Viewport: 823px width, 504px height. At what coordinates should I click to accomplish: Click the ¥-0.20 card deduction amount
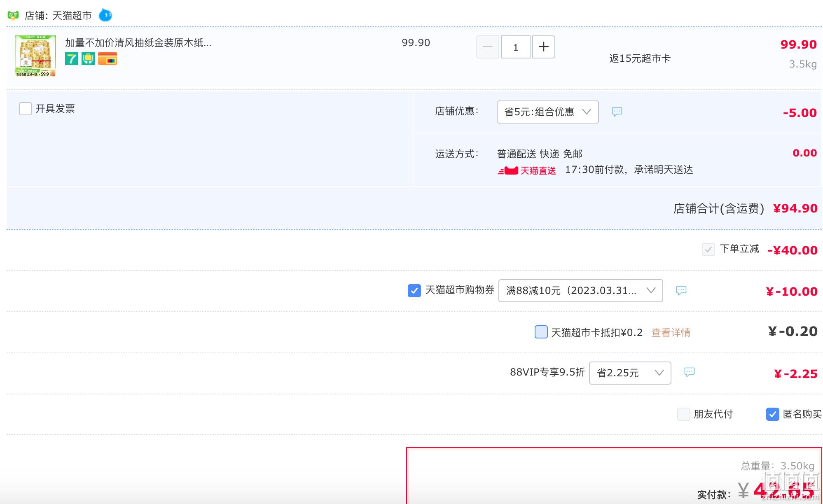click(793, 331)
